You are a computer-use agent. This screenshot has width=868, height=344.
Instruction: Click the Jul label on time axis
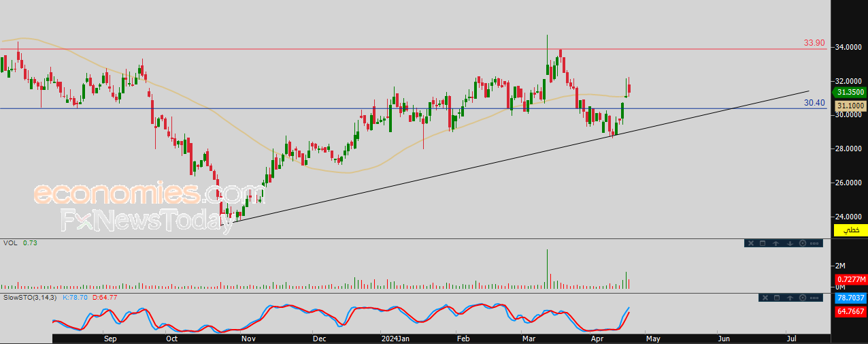[791, 338]
